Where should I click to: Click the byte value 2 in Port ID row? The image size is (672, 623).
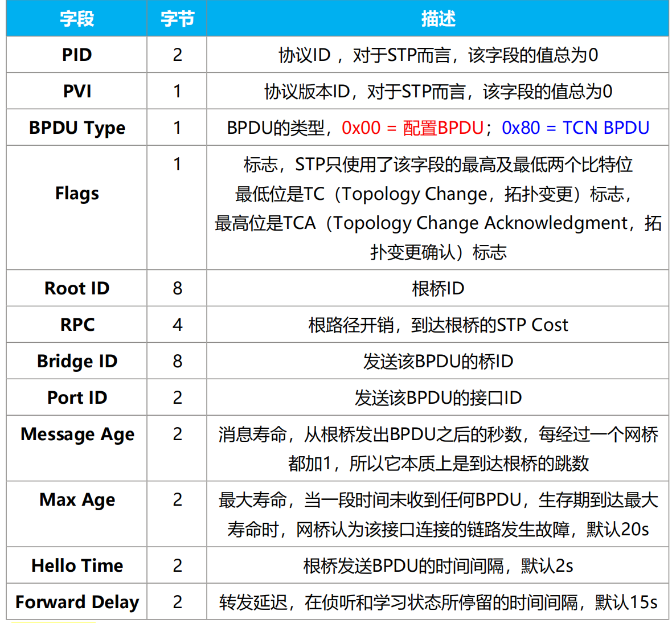pyautogui.click(x=178, y=397)
